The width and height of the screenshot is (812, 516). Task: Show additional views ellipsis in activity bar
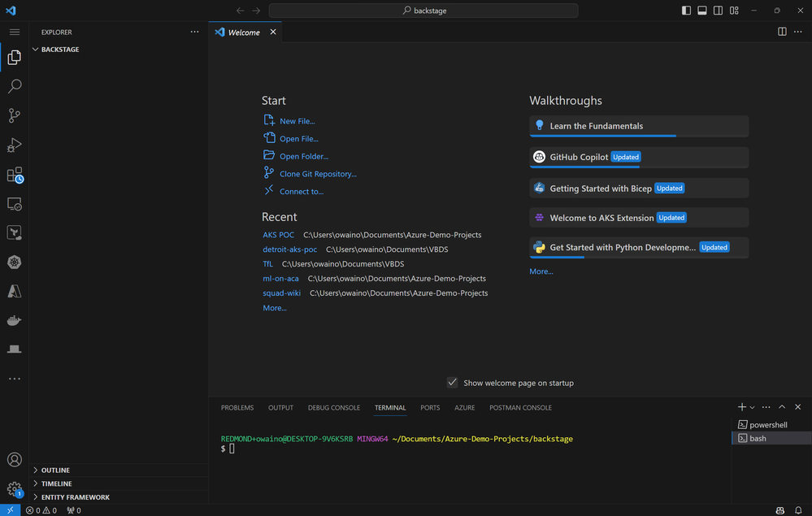point(14,379)
